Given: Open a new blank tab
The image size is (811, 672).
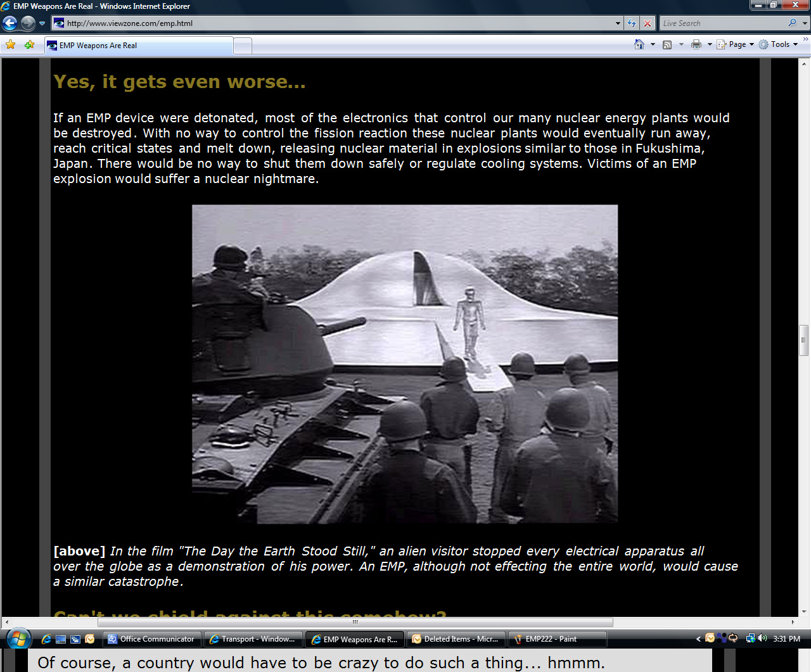Looking at the screenshot, I should [243, 46].
